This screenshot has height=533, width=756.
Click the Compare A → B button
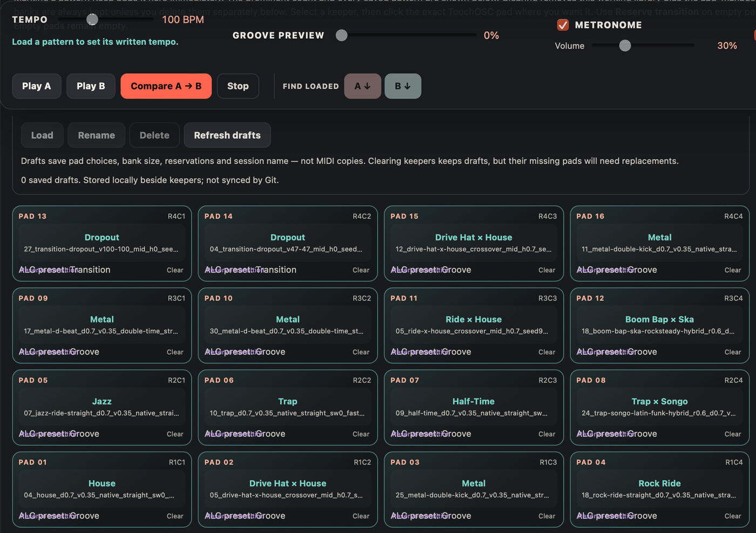click(x=166, y=86)
